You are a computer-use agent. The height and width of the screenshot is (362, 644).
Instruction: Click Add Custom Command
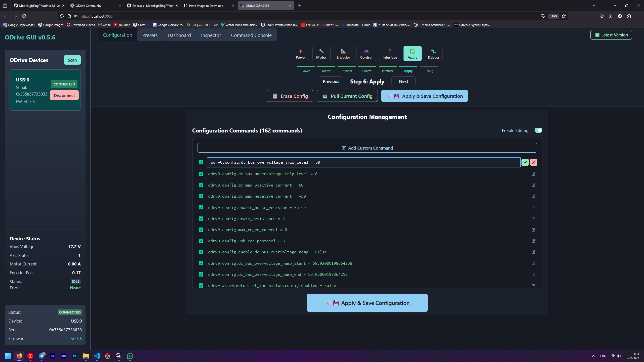367,148
